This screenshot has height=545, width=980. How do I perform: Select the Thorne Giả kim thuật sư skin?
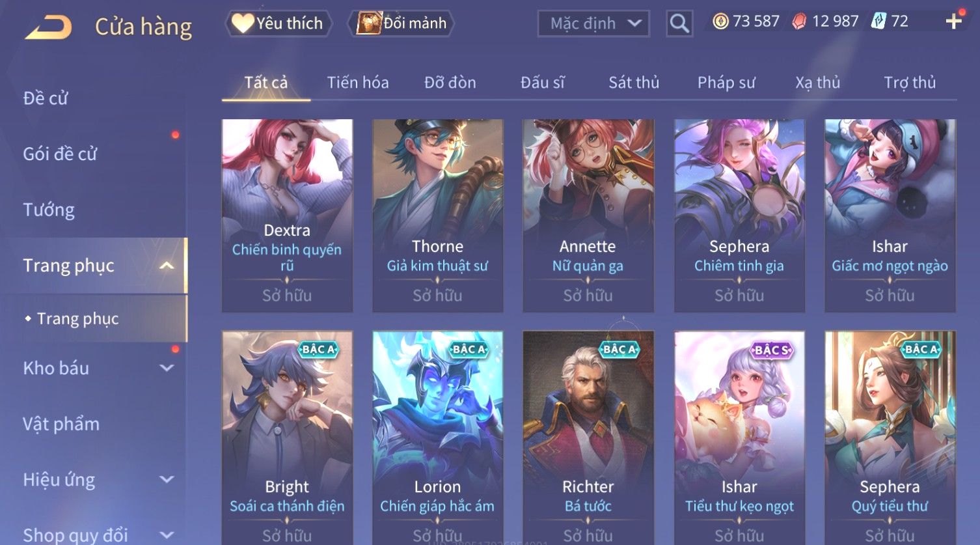click(437, 216)
